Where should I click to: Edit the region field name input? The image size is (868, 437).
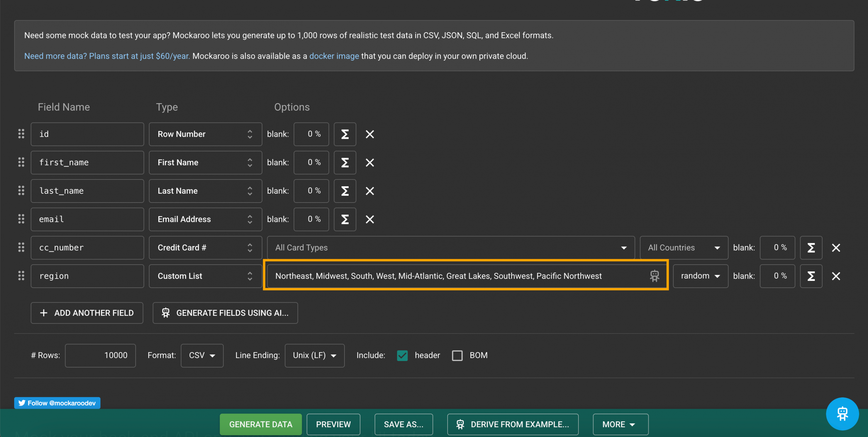click(x=87, y=276)
